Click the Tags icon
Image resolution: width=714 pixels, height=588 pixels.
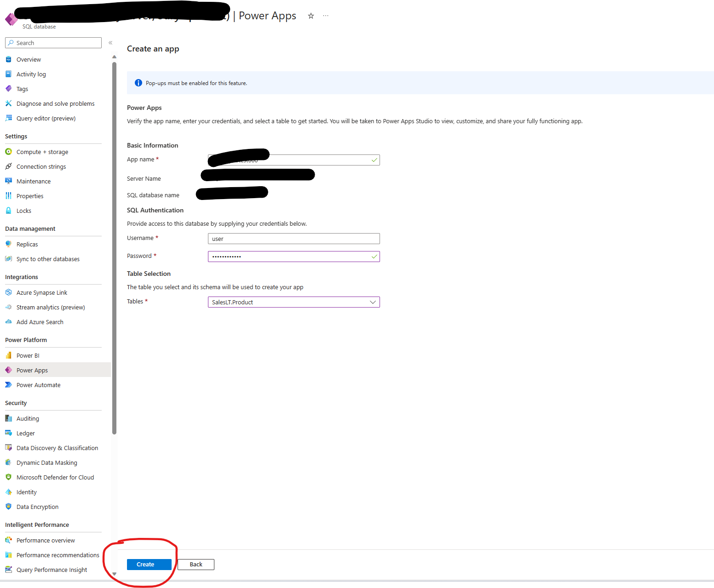pos(8,89)
